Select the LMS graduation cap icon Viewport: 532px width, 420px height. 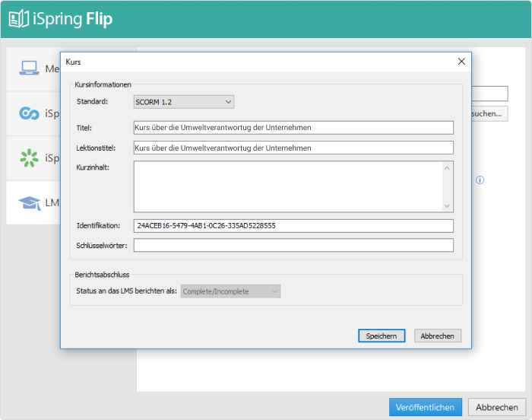[x=30, y=203]
